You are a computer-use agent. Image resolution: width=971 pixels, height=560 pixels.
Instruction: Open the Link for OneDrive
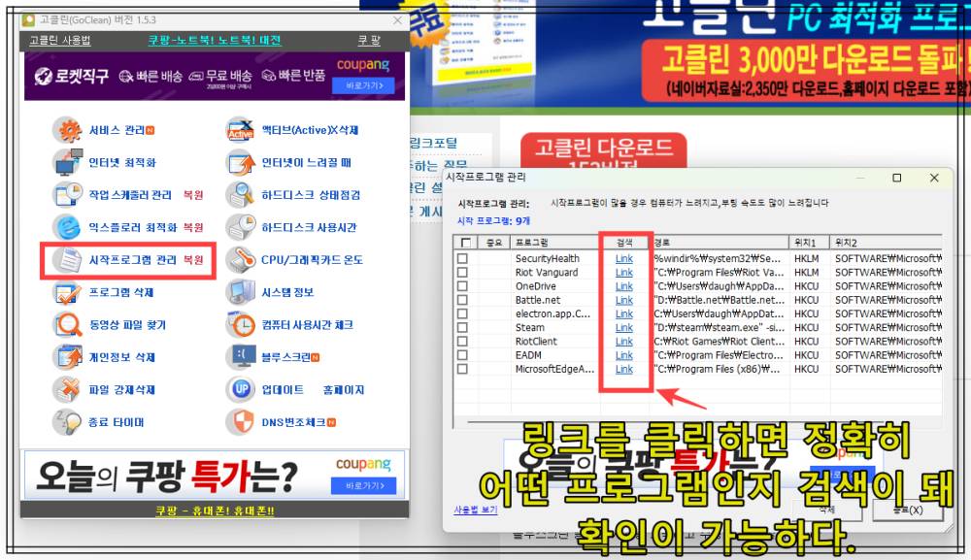click(624, 286)
